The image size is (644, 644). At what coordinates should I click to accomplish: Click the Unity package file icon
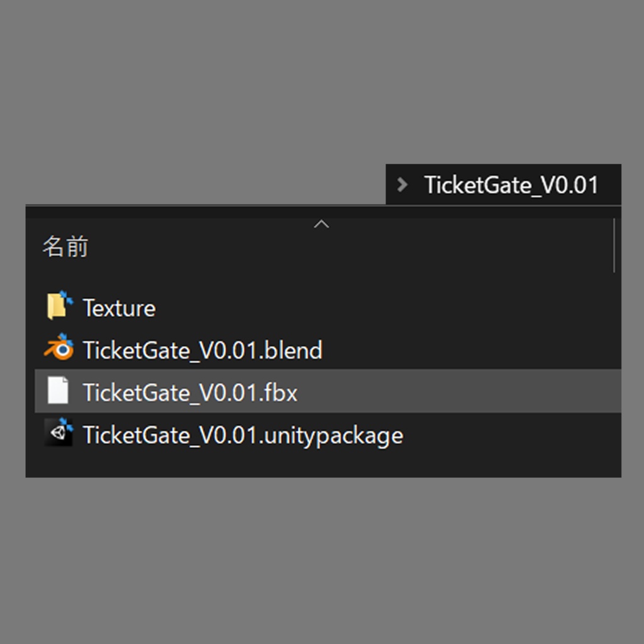(59, 434)
